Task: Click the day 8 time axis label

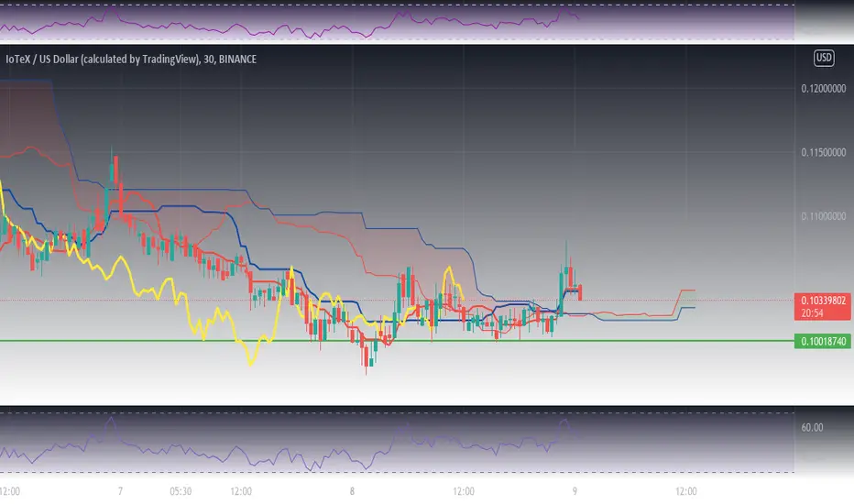Action: (x=352, y=491)
